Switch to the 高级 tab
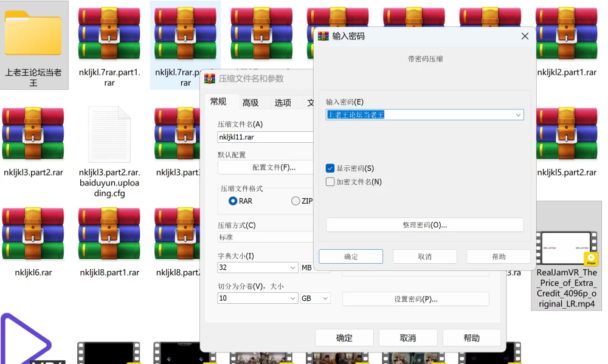Viewport: 608px width, 364px height. 250,103
